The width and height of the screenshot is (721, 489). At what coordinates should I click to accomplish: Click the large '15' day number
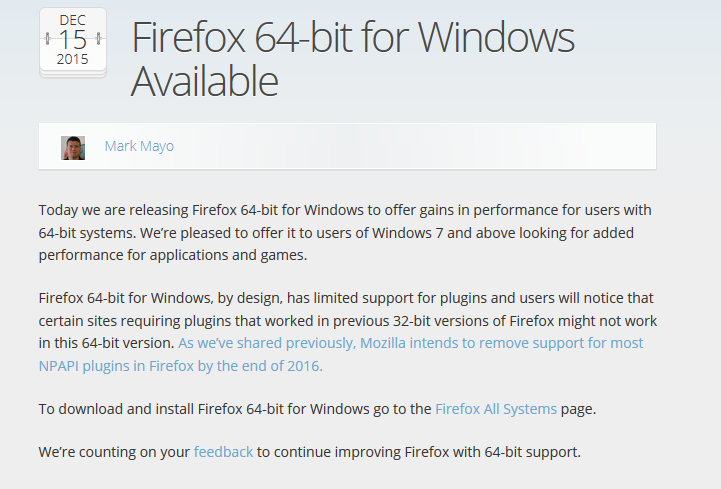[x=73, y=40]
